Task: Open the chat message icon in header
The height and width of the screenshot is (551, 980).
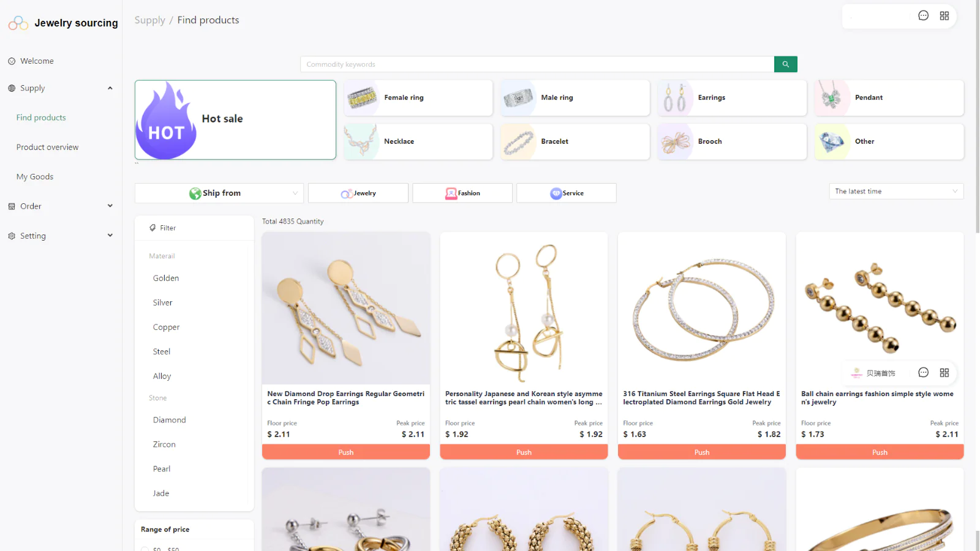Action: [923, 16]
